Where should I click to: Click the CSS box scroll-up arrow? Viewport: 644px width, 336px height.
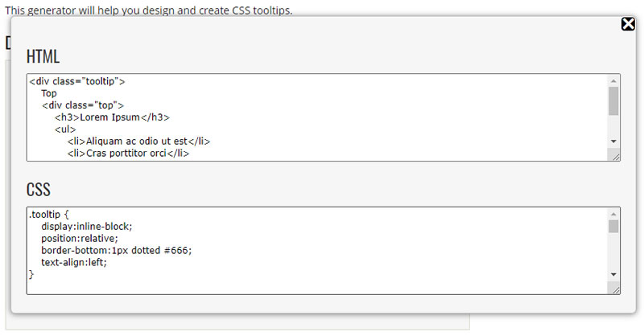(613, 214)
